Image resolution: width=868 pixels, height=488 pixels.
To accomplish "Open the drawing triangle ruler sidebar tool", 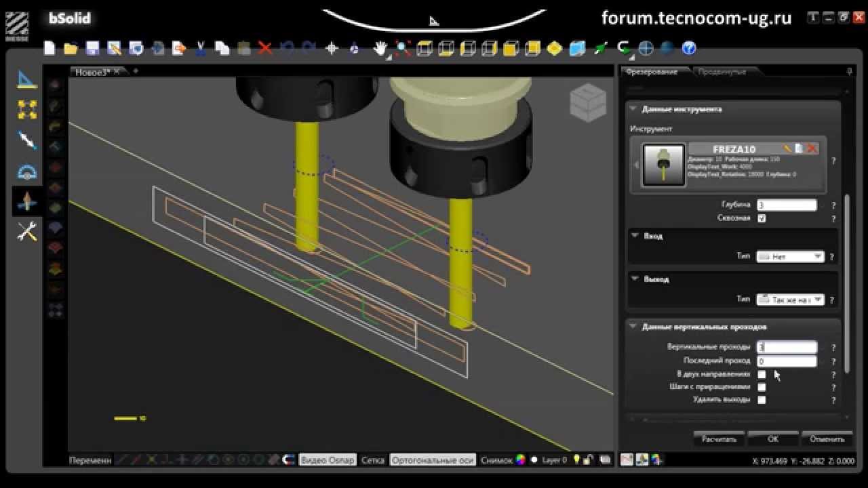I will tap(27, 80).
